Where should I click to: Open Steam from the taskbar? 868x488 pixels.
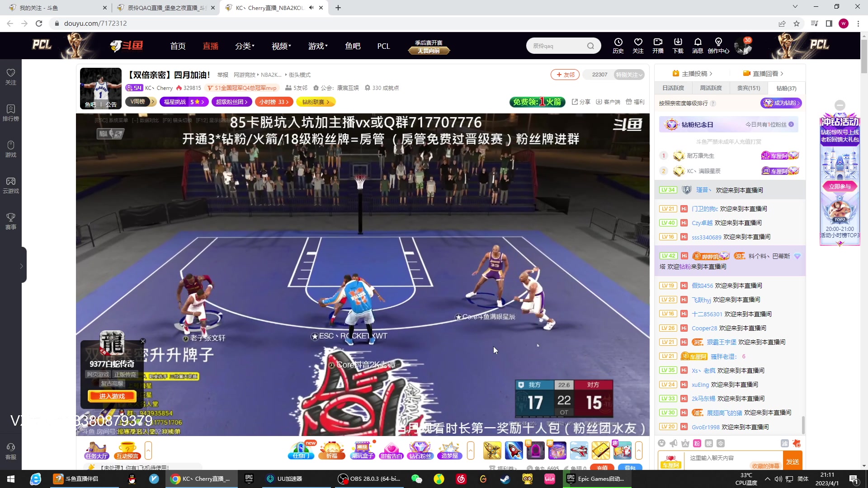tap(505, 479)
